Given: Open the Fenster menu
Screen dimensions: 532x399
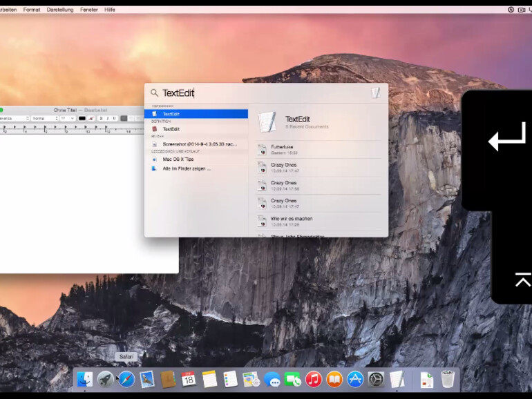Looking at the screenshot, I should point(89,10).
